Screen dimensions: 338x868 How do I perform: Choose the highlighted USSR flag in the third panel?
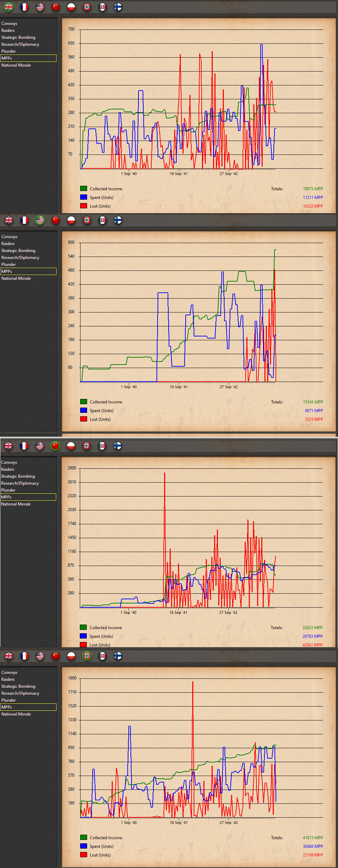coord(55,446)
